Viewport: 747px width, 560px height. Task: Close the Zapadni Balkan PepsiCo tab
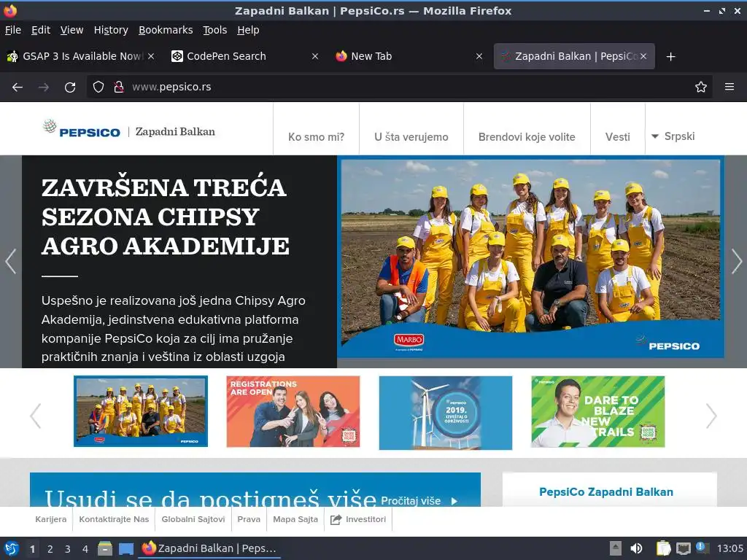point(643,56)
